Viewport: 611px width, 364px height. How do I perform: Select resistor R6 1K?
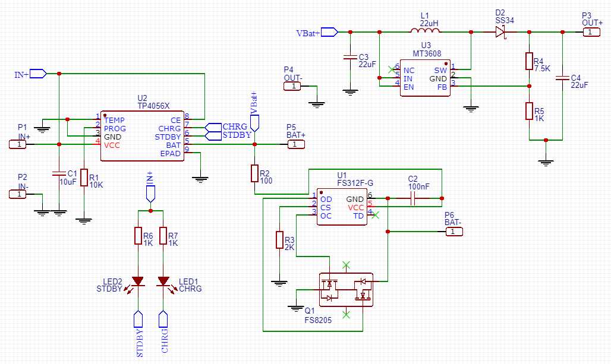tap(138, 236)
